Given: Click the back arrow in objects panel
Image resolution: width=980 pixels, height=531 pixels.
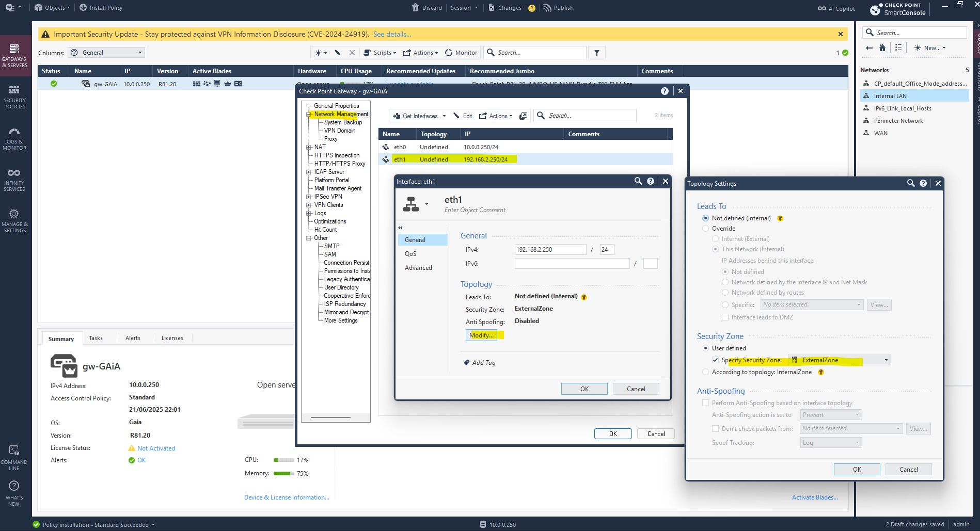Looking at the screenshot, I should (870, 48).
